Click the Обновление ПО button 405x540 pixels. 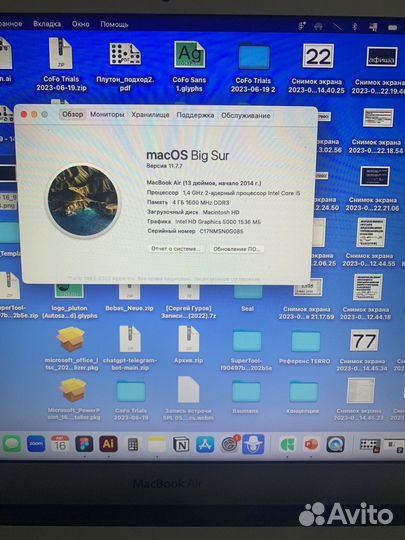[236, 249]
